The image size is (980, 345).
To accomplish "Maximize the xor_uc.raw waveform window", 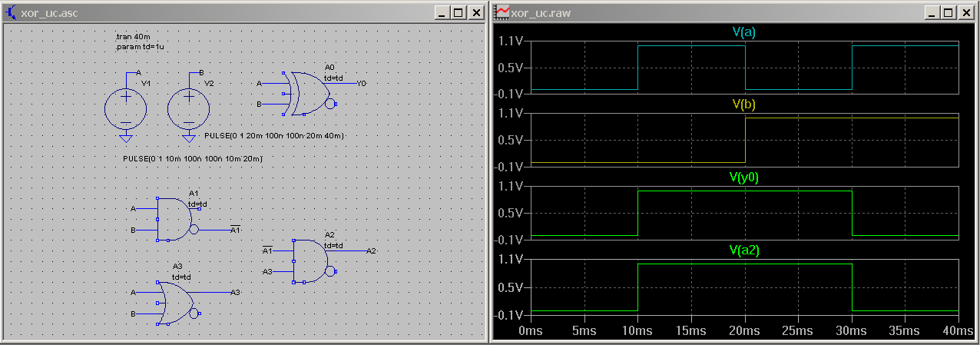I will [949, 13].
